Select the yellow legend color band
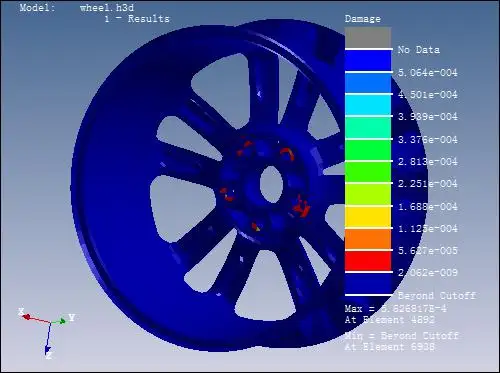 point(368,217)
